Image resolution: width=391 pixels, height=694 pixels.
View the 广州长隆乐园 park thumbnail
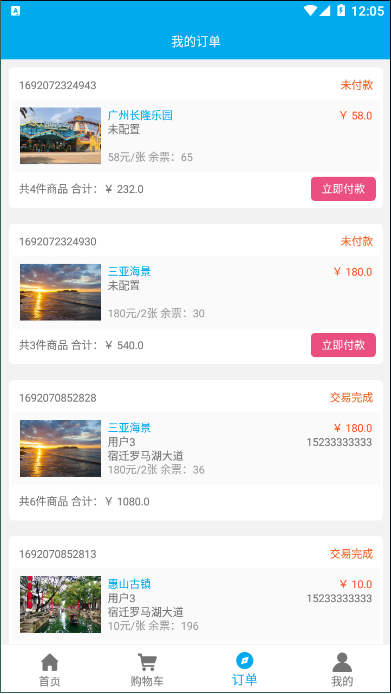point(60,136)
